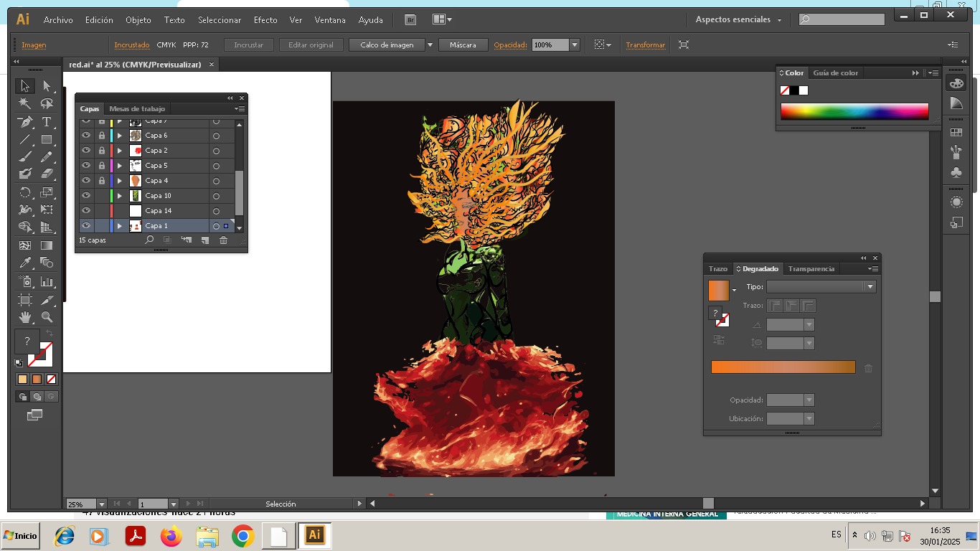Unlock layer Capa 6 via lock icon
980x551 pixels.
coord(102,136)
